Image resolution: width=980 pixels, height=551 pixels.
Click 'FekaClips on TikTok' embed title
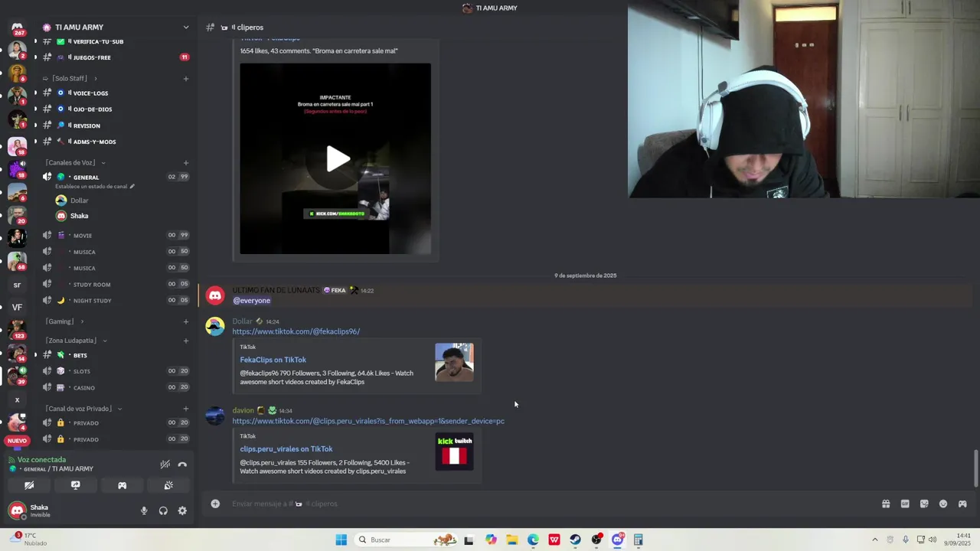[273, 360]
